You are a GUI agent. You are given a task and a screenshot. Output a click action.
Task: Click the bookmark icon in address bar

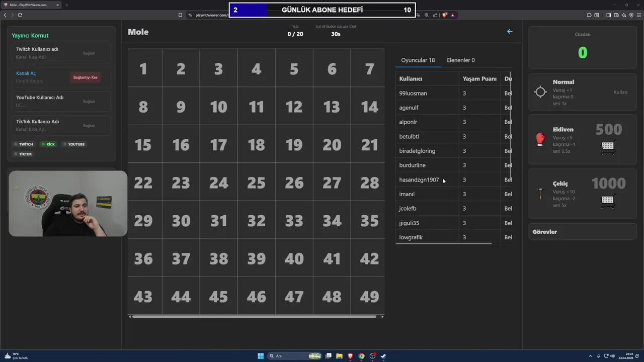180,15
